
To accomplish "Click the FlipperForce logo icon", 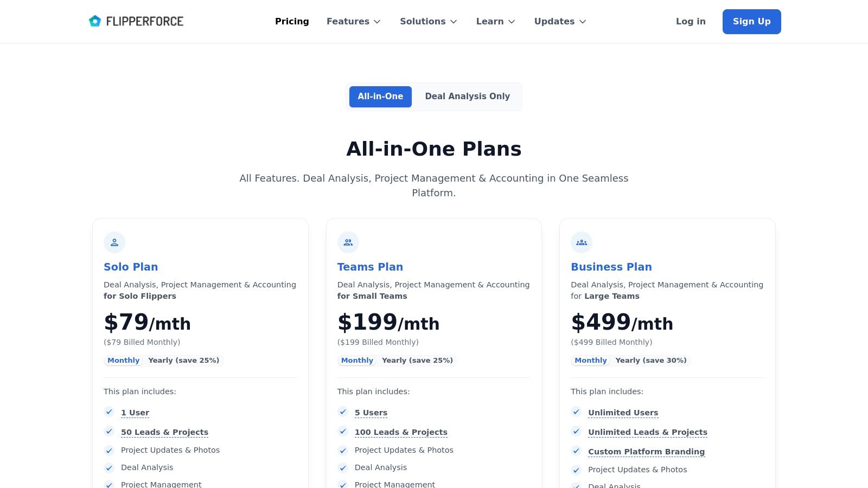I will 95,21.
